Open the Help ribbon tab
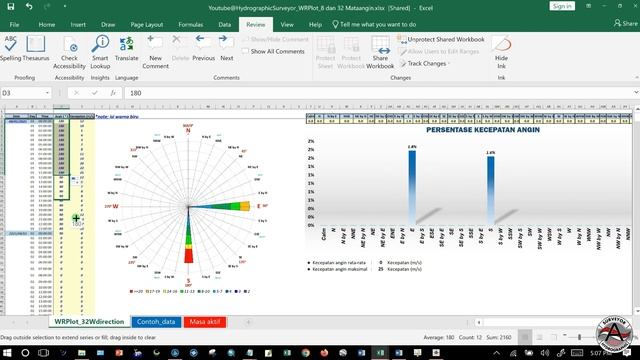The height and width of the screenshot is (360, 640). [x=315, y=24]
